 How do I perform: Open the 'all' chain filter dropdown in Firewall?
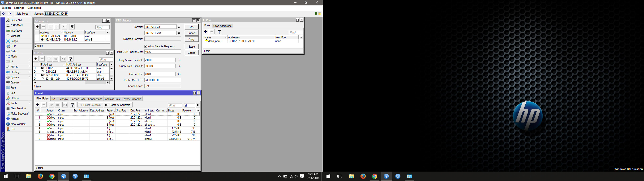coord(197,105)
